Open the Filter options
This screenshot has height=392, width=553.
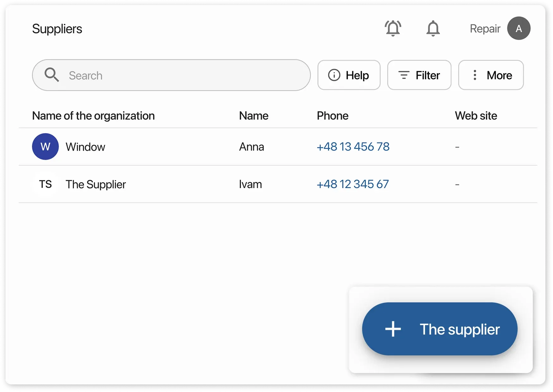point(419,75)
